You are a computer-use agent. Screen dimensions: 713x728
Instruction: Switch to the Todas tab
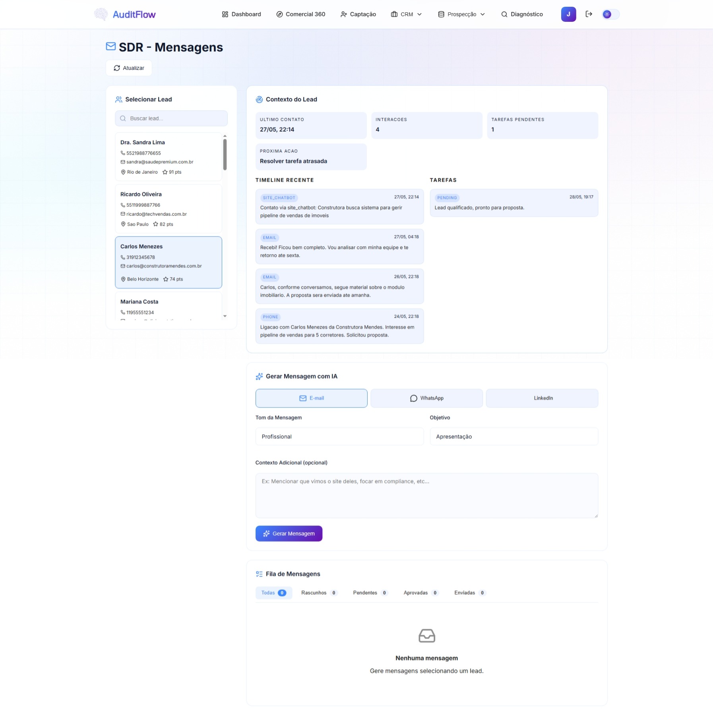point(274,593)
